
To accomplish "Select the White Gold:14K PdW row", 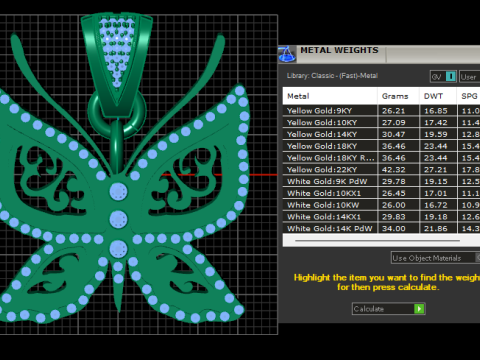I will (381, 228).
